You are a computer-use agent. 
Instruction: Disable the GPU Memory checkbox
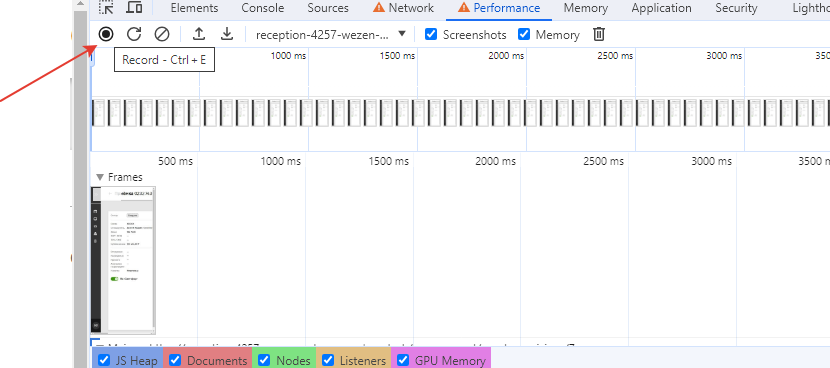coord(403,360)
